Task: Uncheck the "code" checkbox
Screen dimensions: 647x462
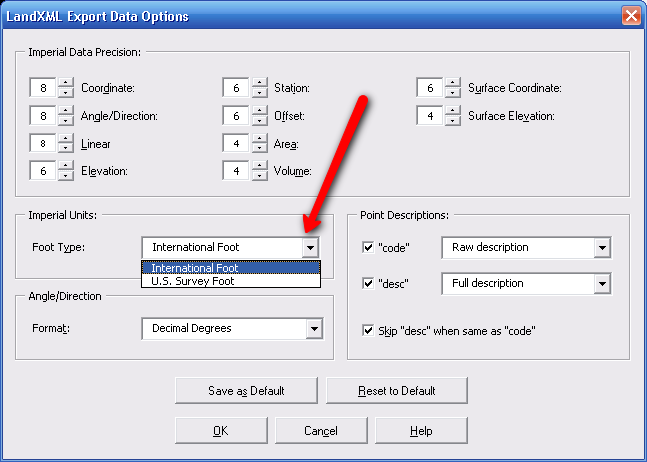Action: pos(368,248)
